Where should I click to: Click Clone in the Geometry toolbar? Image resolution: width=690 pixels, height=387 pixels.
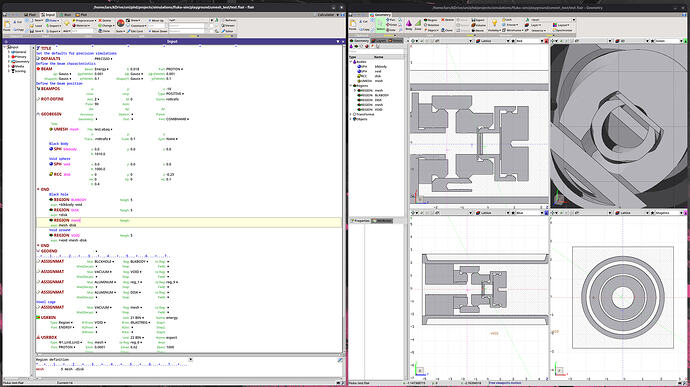click(447, 30)
